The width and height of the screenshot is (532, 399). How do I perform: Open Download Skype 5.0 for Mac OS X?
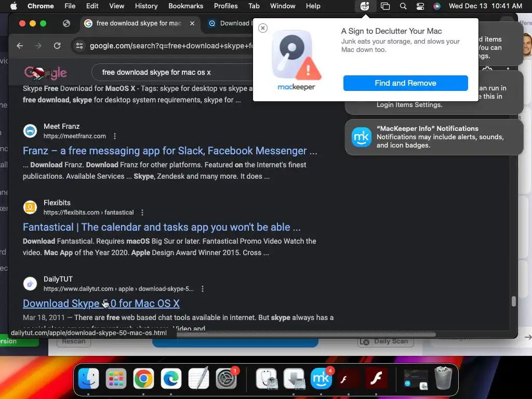101,303
